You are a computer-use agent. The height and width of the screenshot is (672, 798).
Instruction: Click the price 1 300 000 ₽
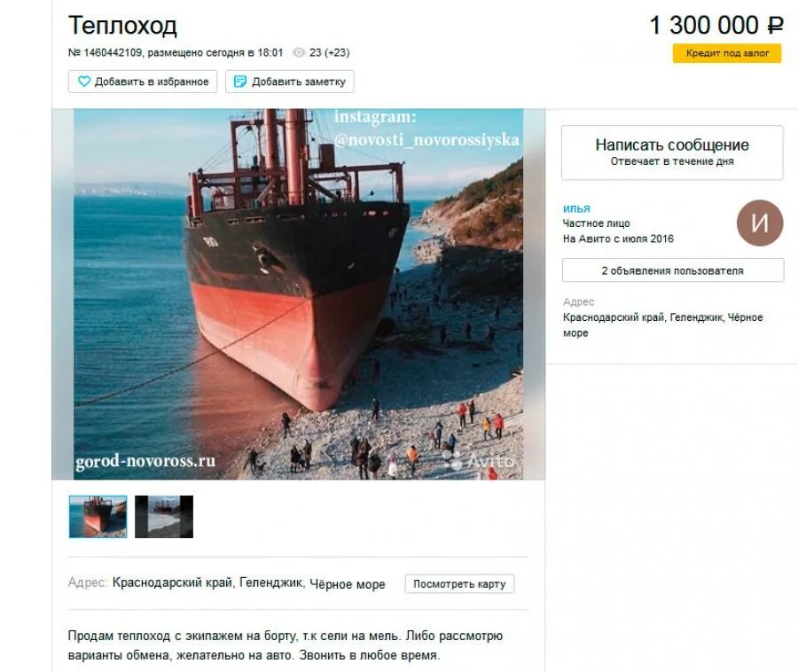(x=716, y=25)
